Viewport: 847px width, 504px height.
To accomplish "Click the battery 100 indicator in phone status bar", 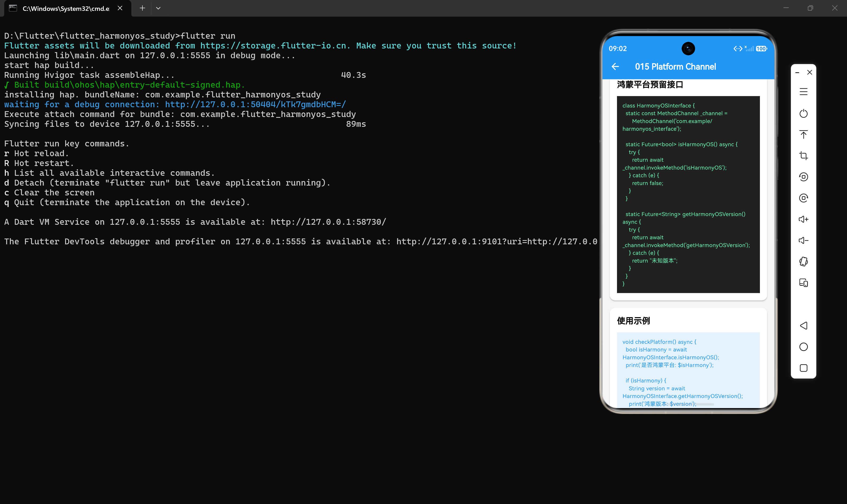I will [x=761, y=48].
